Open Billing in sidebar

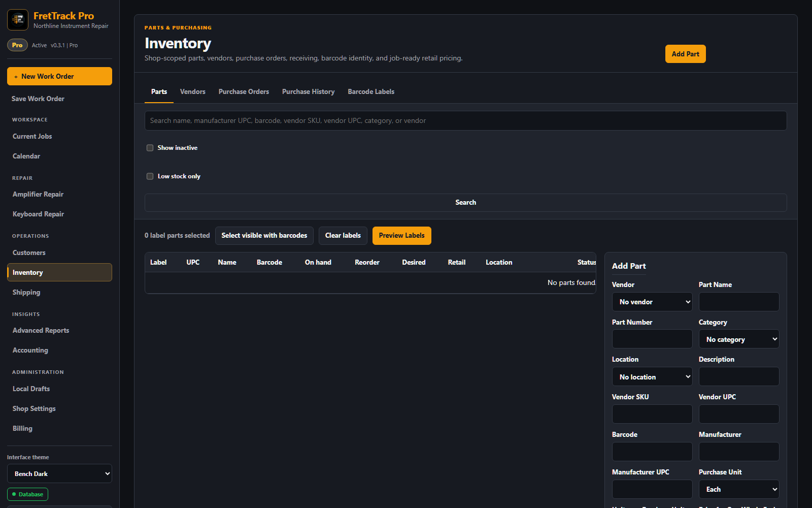59,428
